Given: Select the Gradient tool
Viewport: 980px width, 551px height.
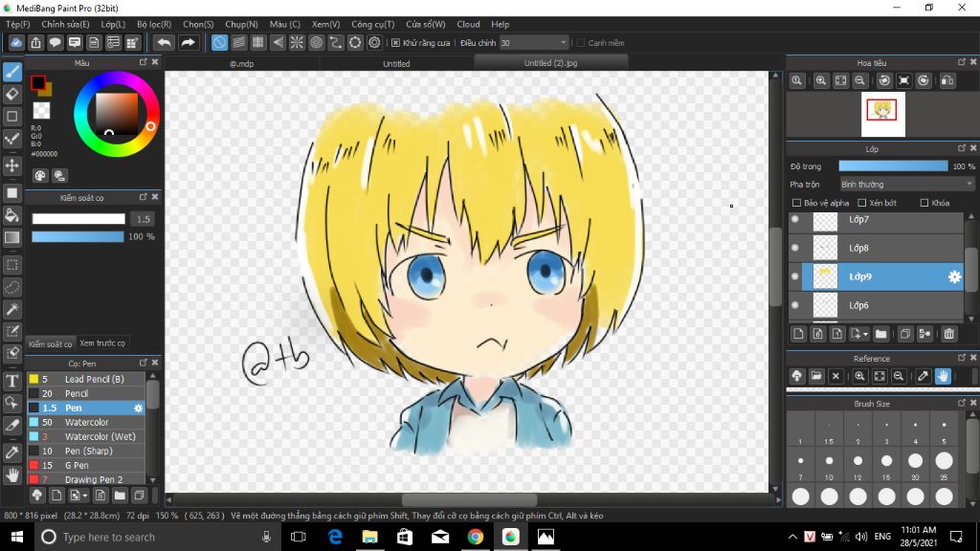Looking at the screenshot, I should (x=11, y=237).
